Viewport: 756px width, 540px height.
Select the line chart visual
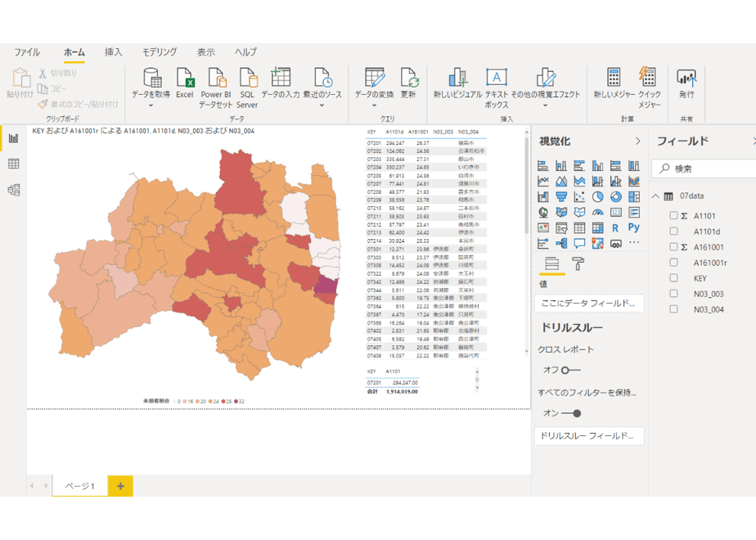543,182
